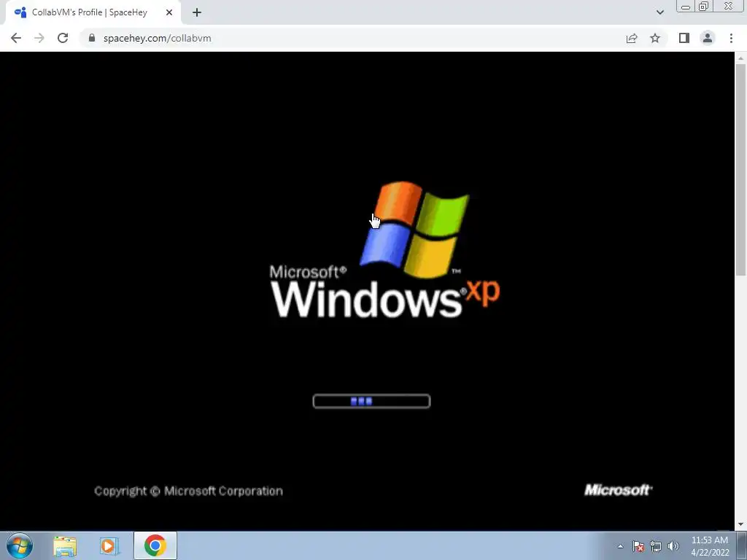Click the page scrollbar thumb
This screenshot has height=560, width=747.
(740, 169)
